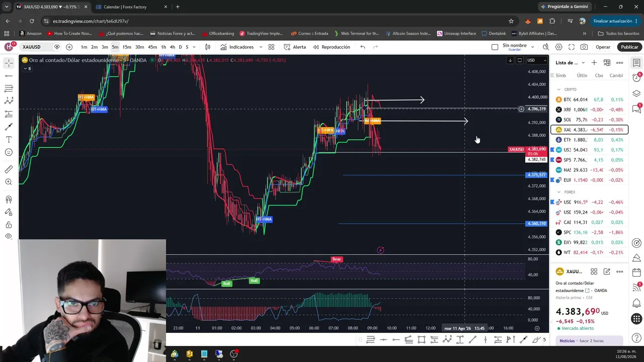Open the quick search icon

[x=546, y=47]
